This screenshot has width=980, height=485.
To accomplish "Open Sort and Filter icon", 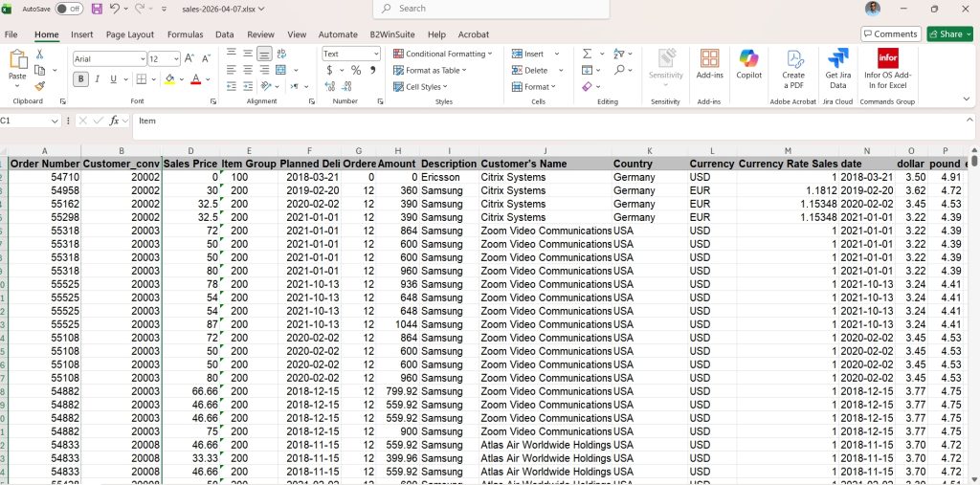I will [x=619, y=54].
